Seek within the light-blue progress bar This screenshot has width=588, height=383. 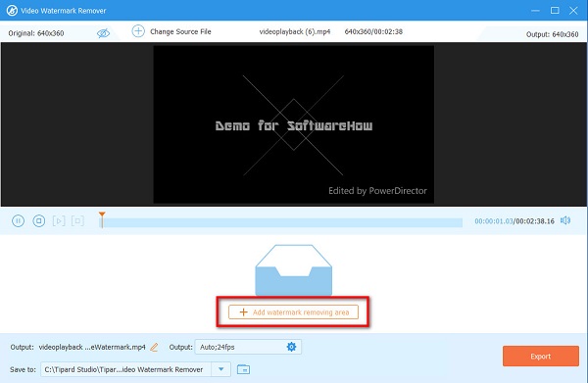(282, 222)
